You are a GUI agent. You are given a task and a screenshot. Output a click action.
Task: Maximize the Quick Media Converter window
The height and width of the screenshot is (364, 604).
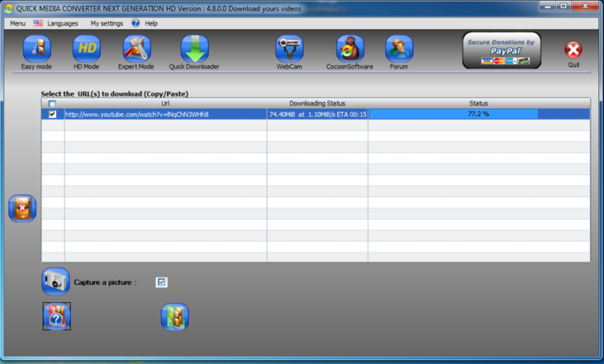(564, 7)
